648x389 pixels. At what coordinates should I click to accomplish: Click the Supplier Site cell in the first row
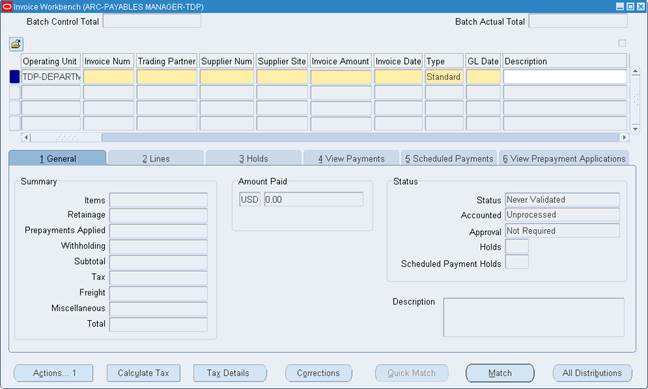tap(282, 77)
